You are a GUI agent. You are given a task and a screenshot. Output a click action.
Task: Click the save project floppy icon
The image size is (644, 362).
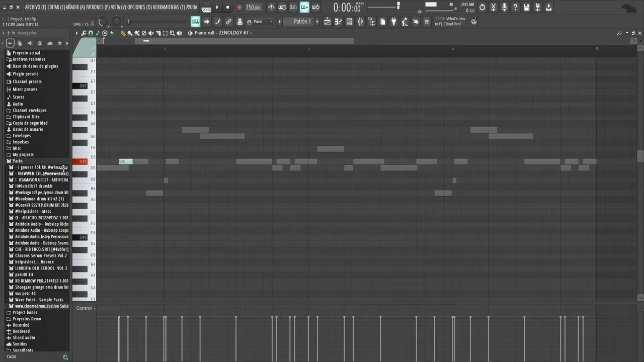pyautogui.click(x=526, y=8)
